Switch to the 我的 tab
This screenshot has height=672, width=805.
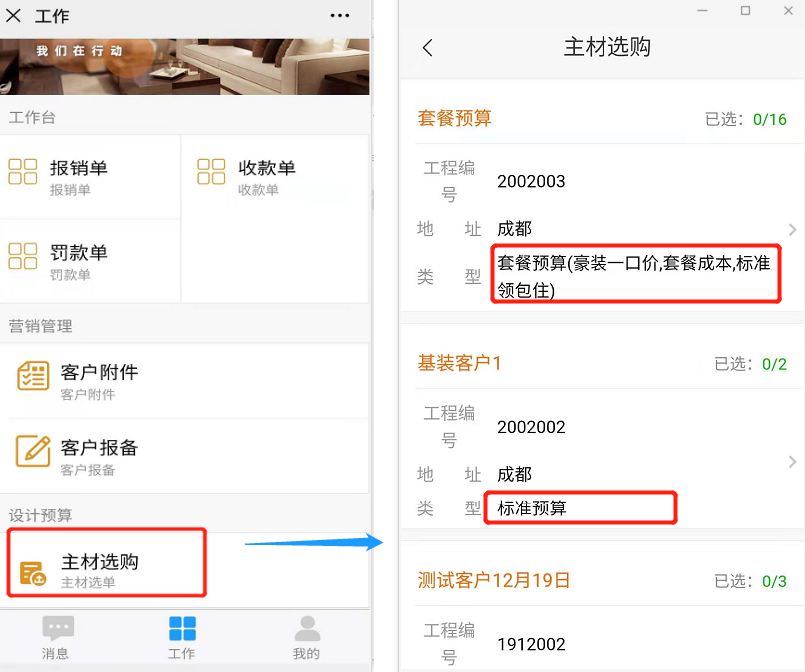pyautogui.click(x=306, y=637)
